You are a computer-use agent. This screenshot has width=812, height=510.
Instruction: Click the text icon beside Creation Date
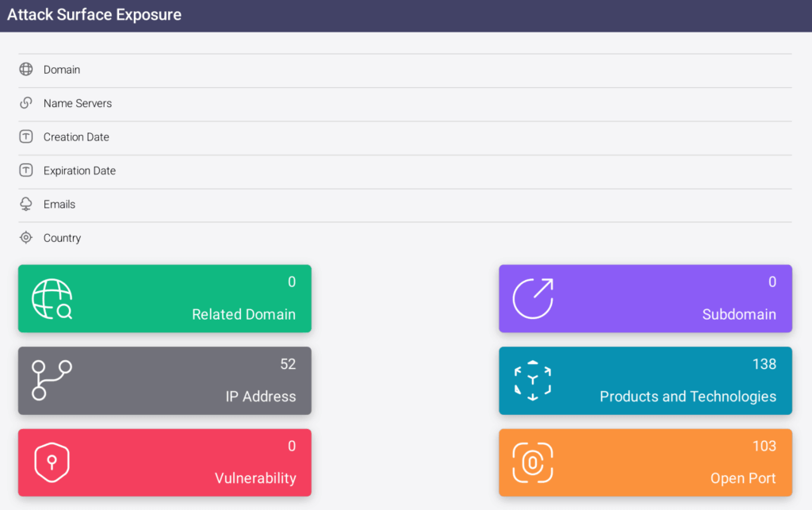click(x=26, y=137)
